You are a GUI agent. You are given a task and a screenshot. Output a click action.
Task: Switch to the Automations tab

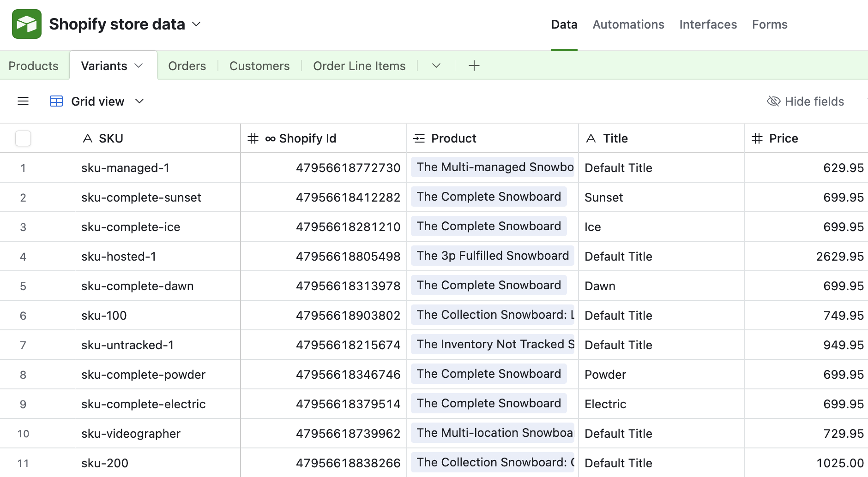pos(628,24)
